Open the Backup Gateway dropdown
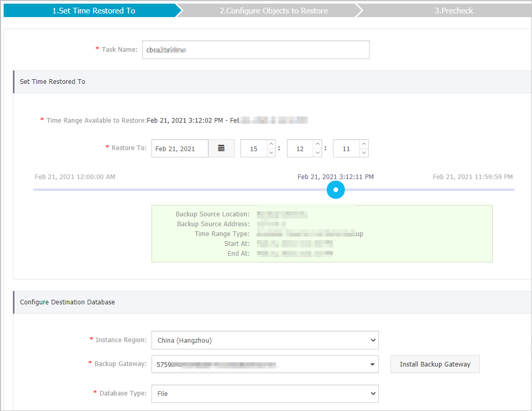Screen dimensions: 532x411 click(265, 364)
